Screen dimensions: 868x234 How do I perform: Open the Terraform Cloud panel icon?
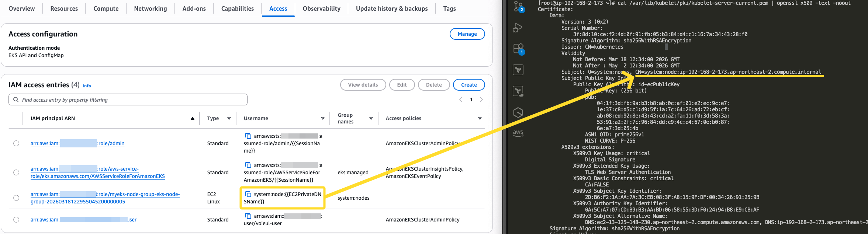click(x=518, y=91)
